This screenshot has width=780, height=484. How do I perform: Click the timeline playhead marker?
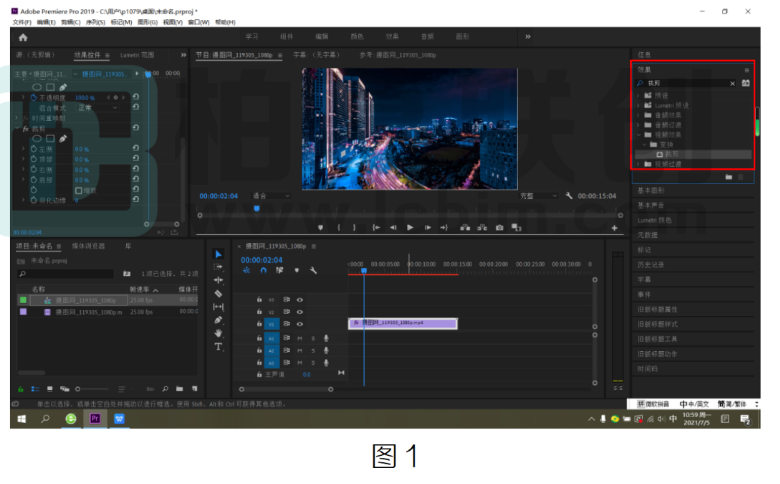[x=364, y=271]
